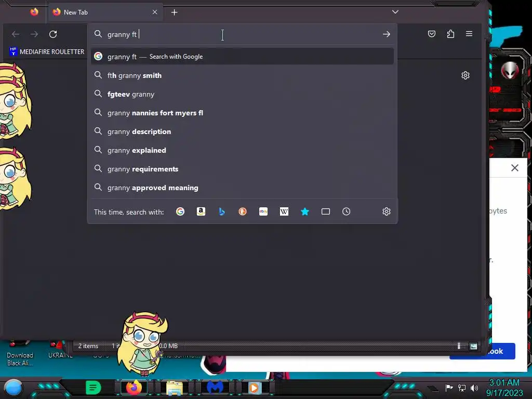
Task: Close the New Tab tab
Action: 155,12
